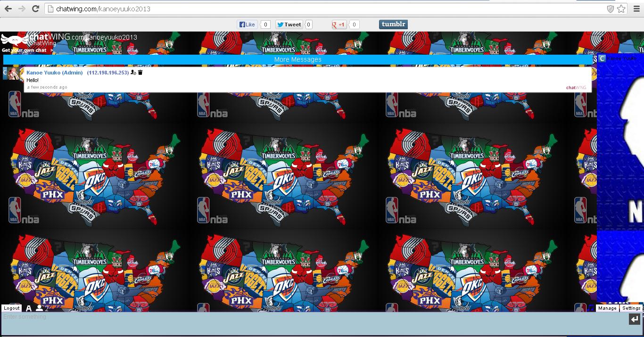Screen dimensions: 644x337
Task: Click the 'Hello!' message text
Action: point(33,81)
